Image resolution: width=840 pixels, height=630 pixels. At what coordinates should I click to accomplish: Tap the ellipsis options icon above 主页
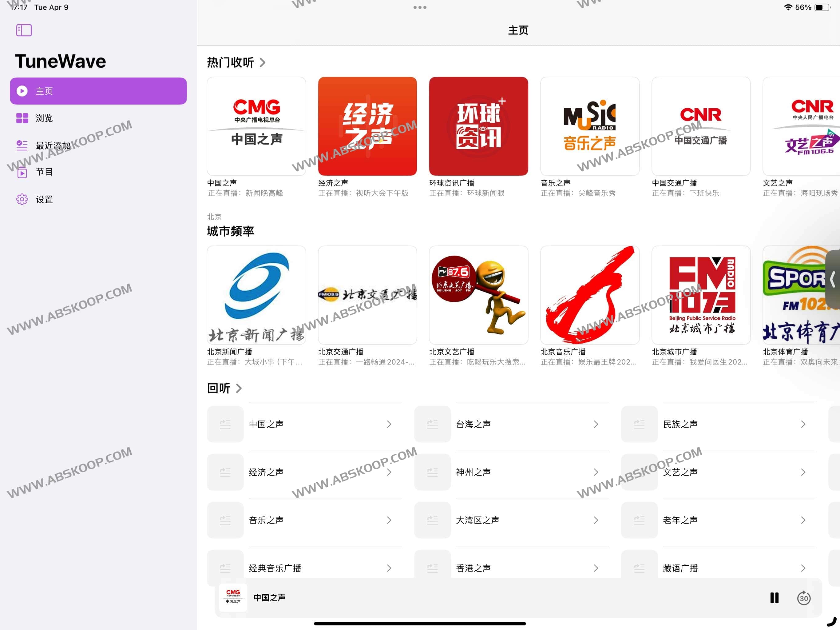click(420, 7)
